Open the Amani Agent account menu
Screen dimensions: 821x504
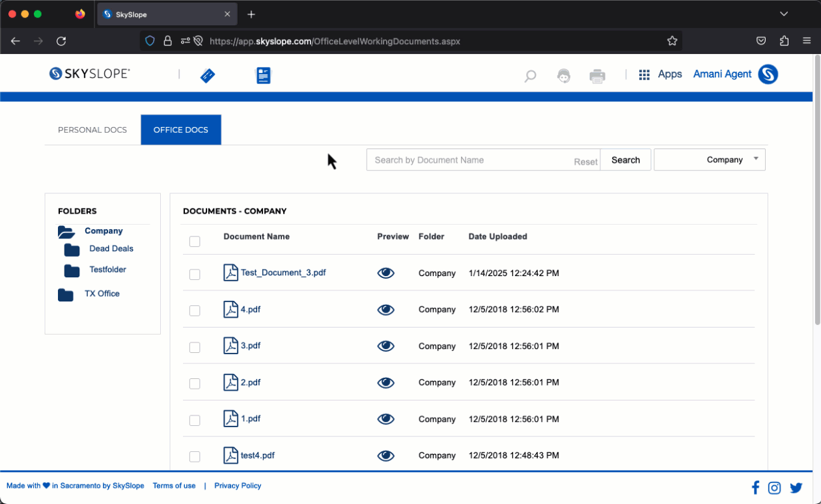723,74
